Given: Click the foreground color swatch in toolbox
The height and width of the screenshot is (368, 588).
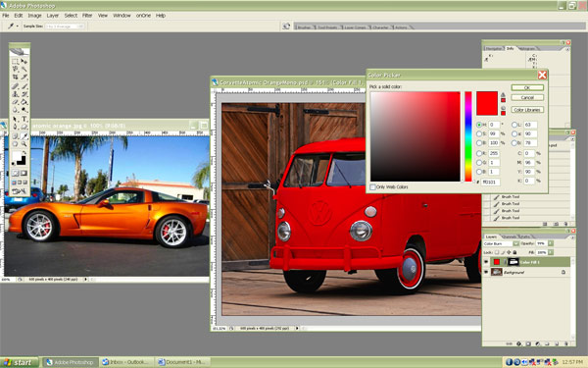Looking at the screenshot, I should [16, 156].
